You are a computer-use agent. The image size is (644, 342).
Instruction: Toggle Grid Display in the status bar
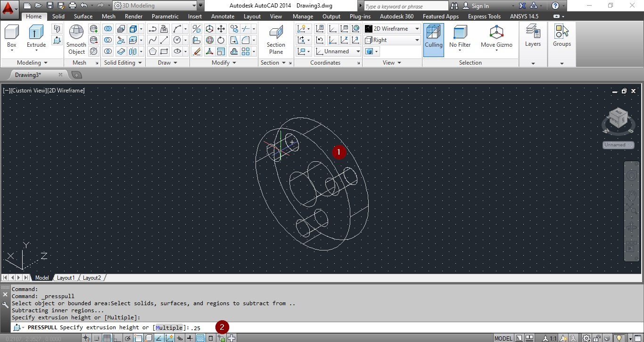107,337
